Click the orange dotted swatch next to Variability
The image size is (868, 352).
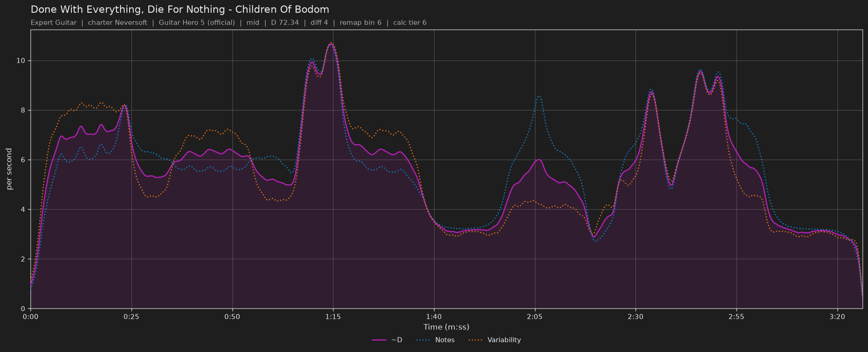tap(475, 340)
